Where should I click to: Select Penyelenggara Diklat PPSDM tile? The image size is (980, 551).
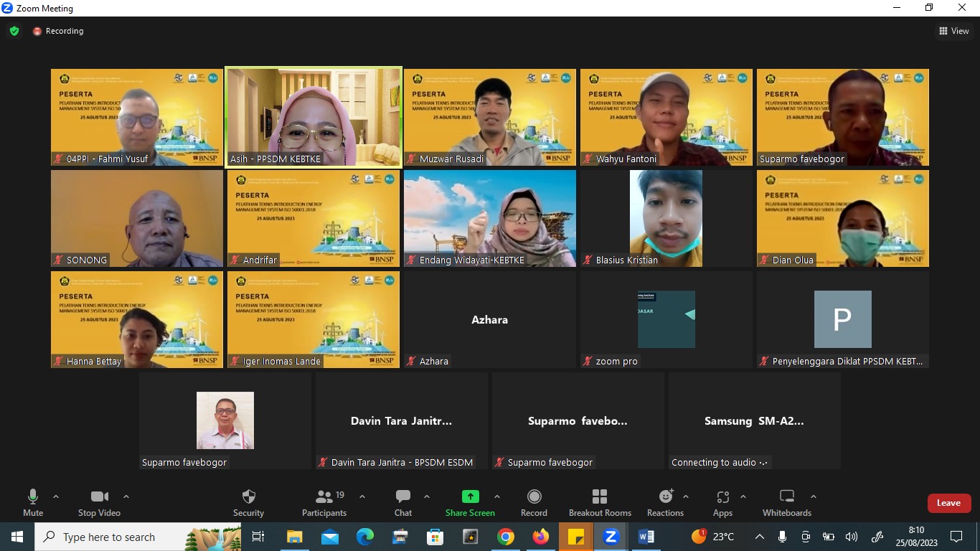tap(843, 319)
